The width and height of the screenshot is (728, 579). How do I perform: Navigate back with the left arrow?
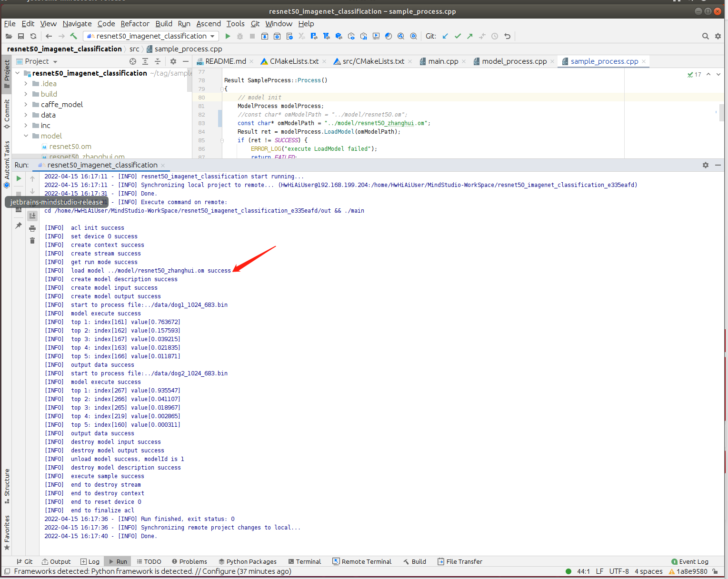(x=49, y=36)
